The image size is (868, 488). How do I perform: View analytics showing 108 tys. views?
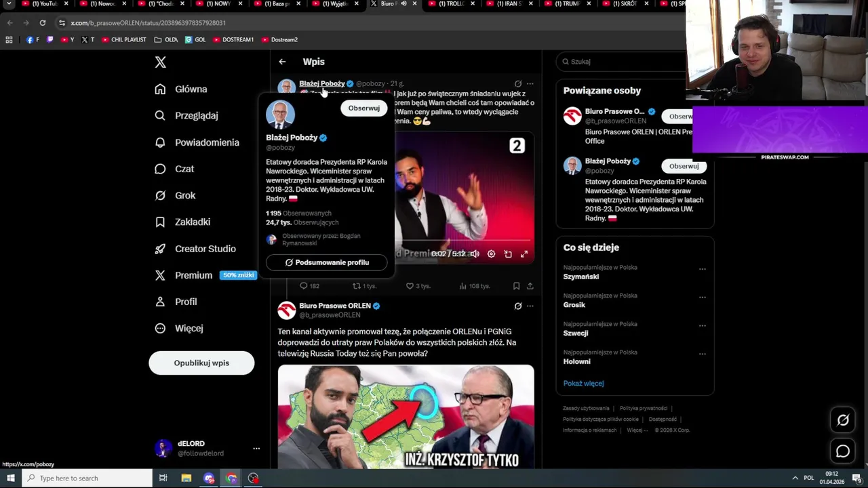pos(475,286)
